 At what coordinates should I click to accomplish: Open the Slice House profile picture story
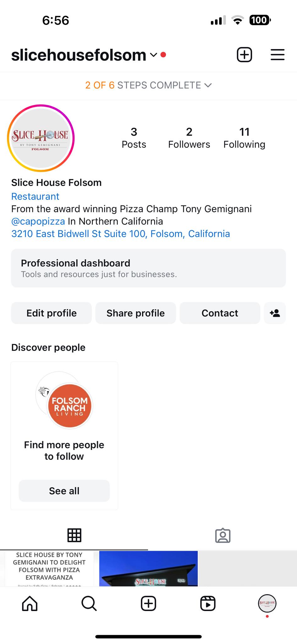click(41, 138)
